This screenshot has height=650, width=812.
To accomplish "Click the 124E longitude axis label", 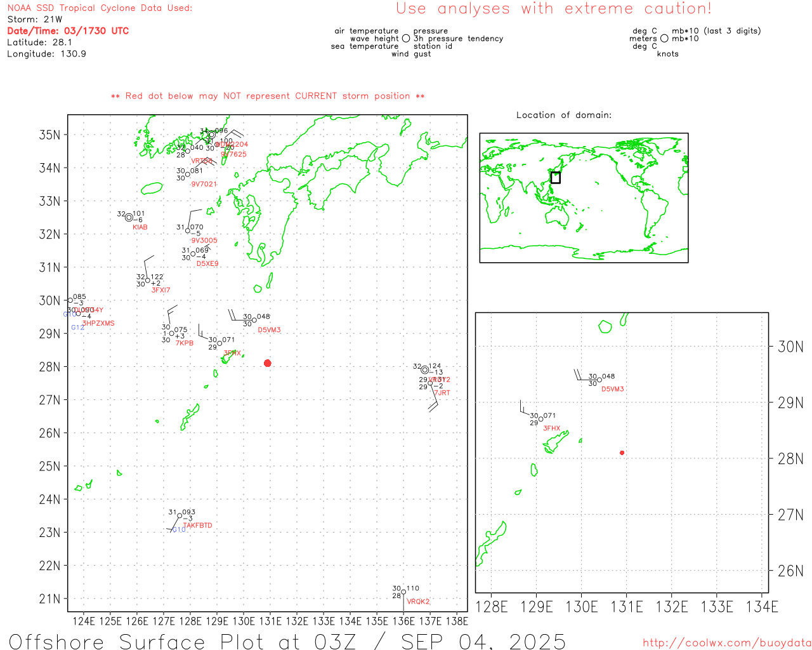I will [x=84, y=621].
